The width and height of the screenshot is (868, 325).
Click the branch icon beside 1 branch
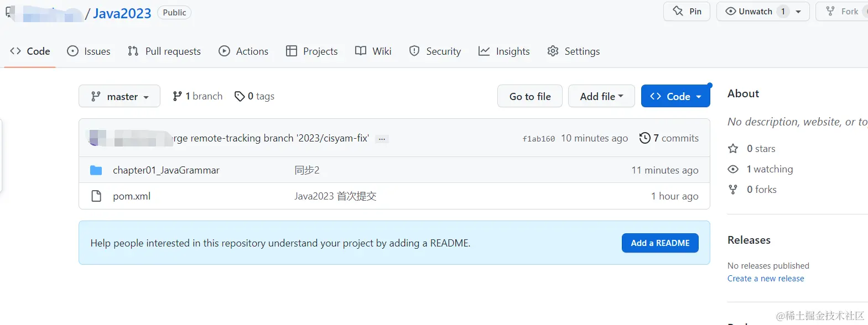point(177,96)
